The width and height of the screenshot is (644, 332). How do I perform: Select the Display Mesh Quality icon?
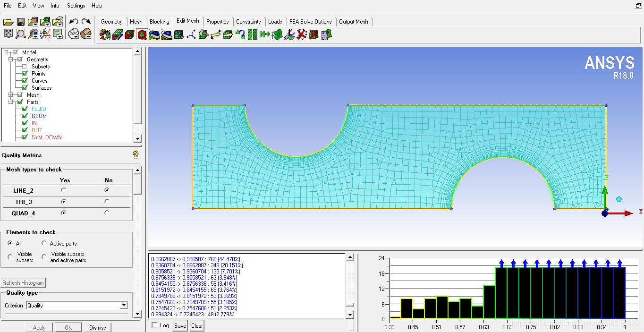click(142, 34)
